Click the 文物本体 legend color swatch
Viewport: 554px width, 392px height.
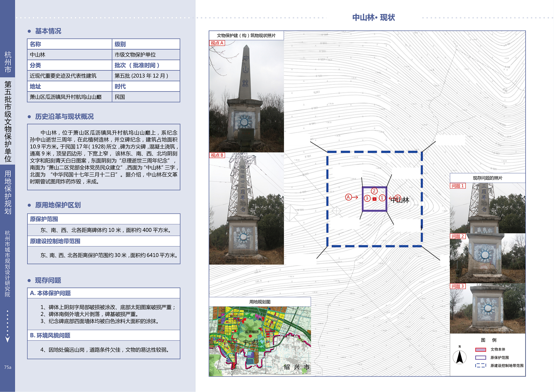pos(480,349)
